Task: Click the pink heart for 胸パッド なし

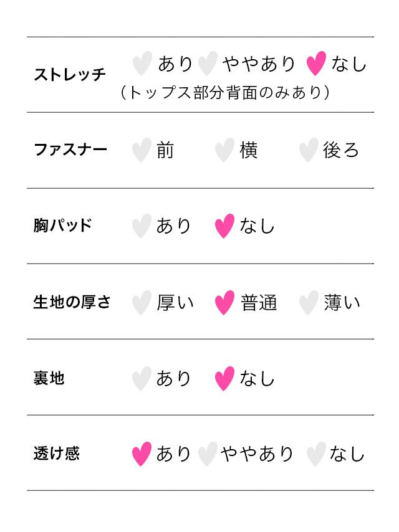Action: 224,226
